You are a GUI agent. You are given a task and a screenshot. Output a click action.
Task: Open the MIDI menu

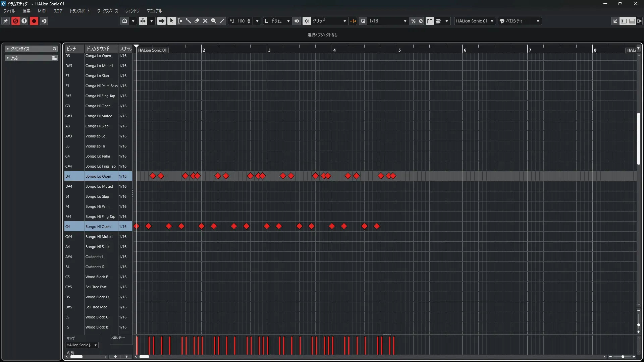click(x=42, y=11)
